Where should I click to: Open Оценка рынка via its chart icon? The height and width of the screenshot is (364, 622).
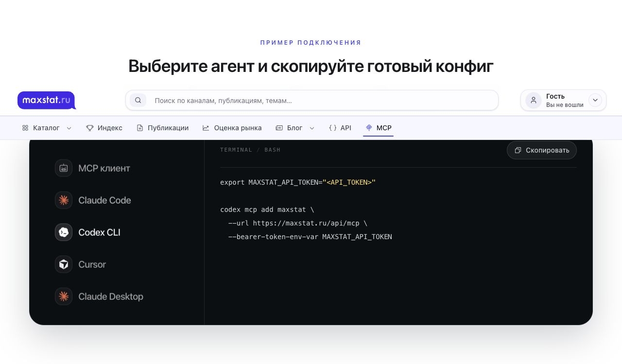click(x=206, y=128)
